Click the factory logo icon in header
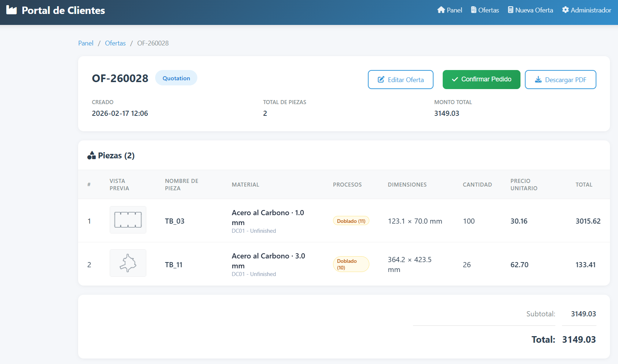This screenshot has width=618, height=364. [x=12, y=10]
